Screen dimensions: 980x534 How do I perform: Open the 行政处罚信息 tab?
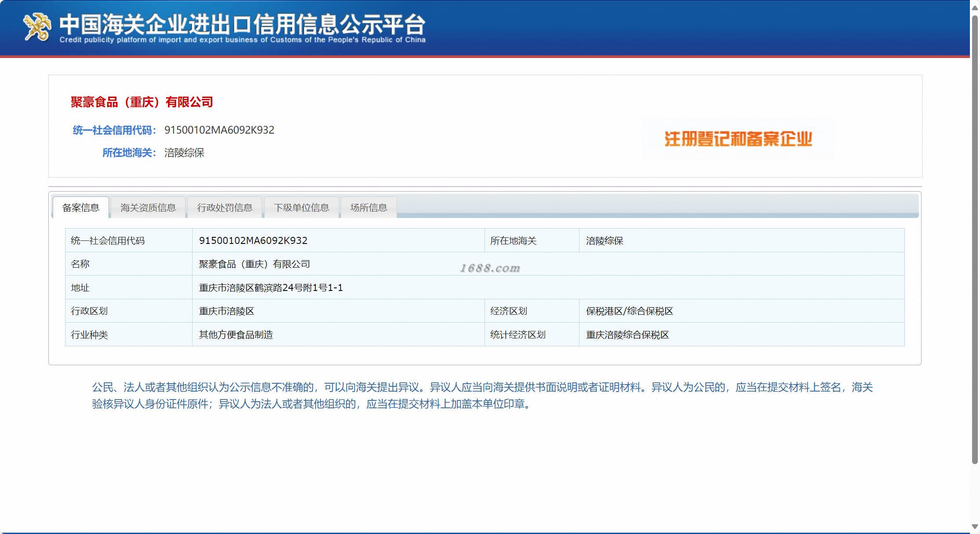(225, 207)
